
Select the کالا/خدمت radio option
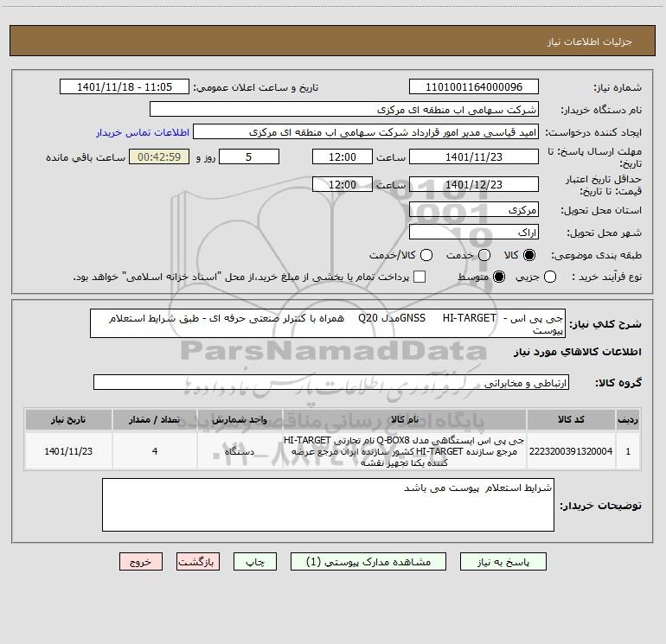coord(426,255)
